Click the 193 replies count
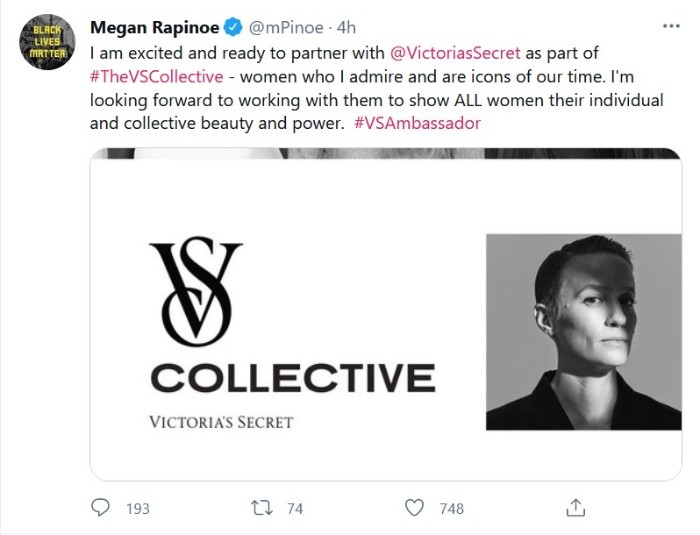This screenshot has height=535, width=700. point(137,509)
